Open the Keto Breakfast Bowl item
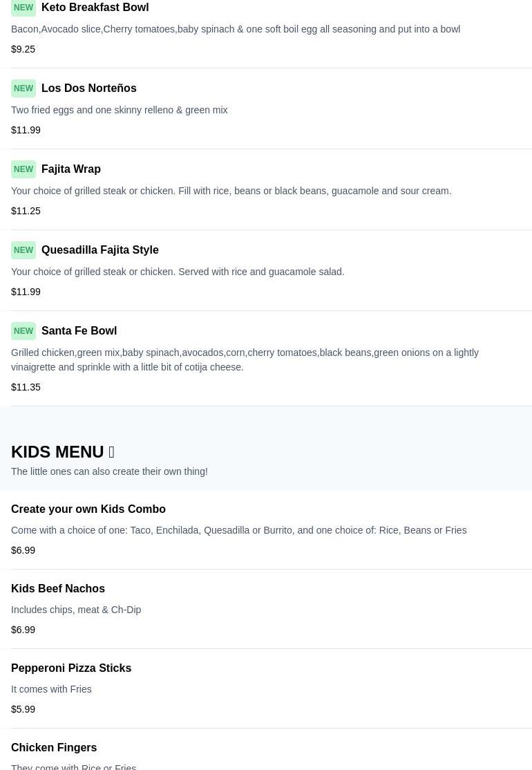532x770 pixels. point(95,8)
